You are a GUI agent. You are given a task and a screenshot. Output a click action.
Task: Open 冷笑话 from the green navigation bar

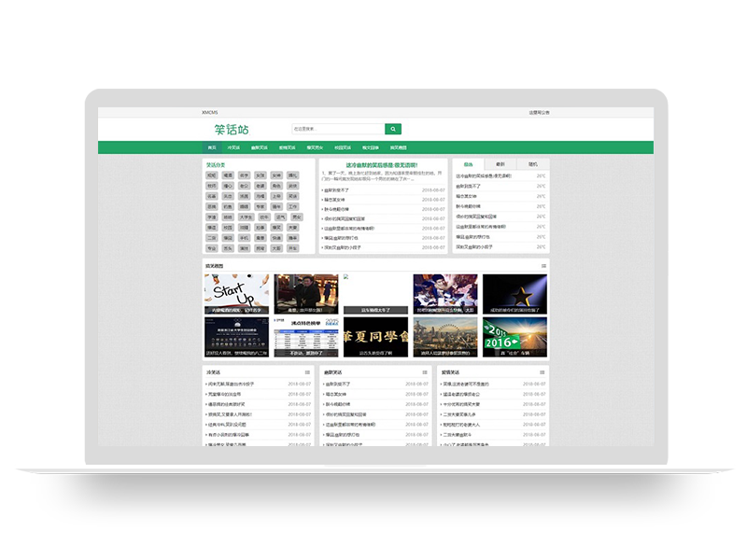[233, 148]
